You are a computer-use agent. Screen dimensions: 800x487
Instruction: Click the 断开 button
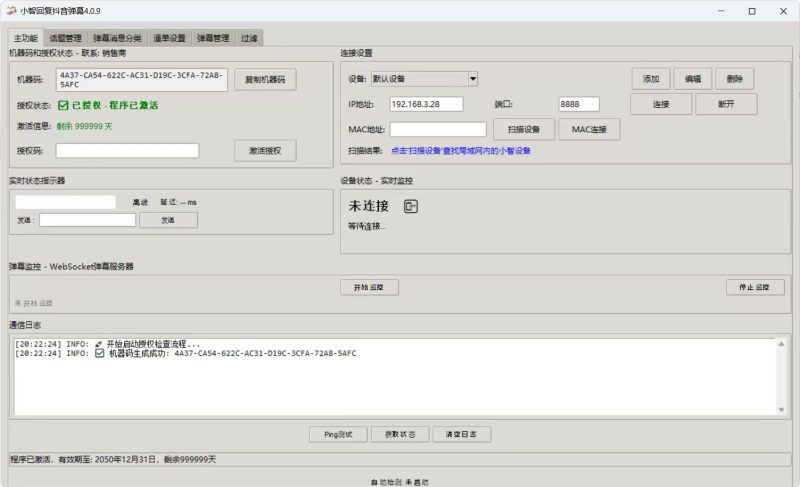click(x=727, y=104)
